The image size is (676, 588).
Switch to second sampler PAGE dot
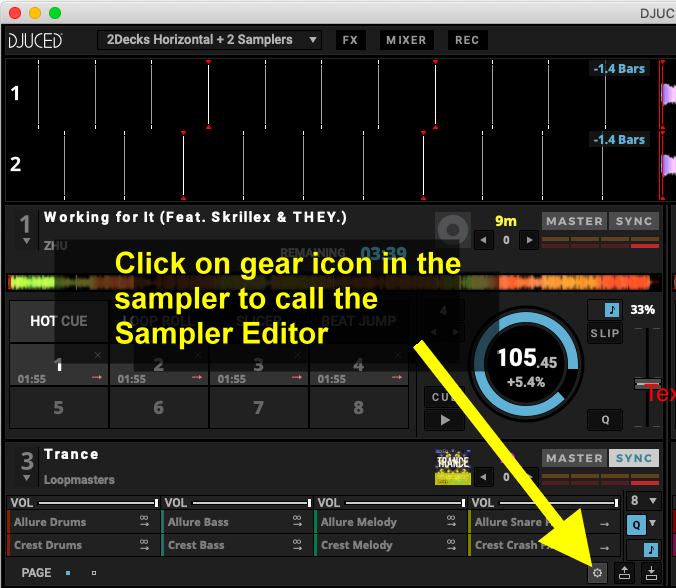(x=94, y=573)
